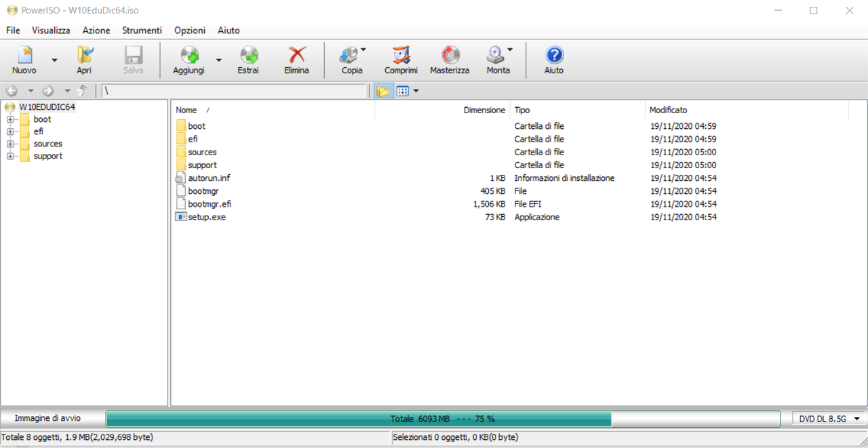Click the Estrai toolbar icon
868x448 pixels.
pyautogui.click(x=248, y=55)
